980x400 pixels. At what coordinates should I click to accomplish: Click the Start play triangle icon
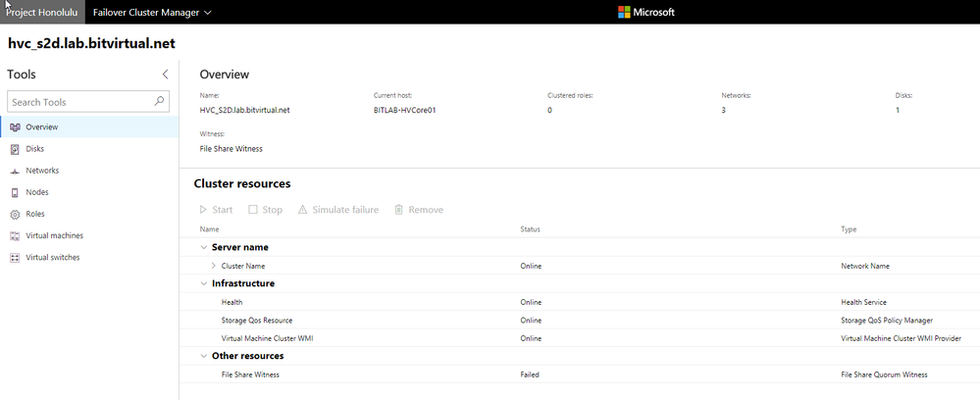pyautogui.click(x=202, y=210)
